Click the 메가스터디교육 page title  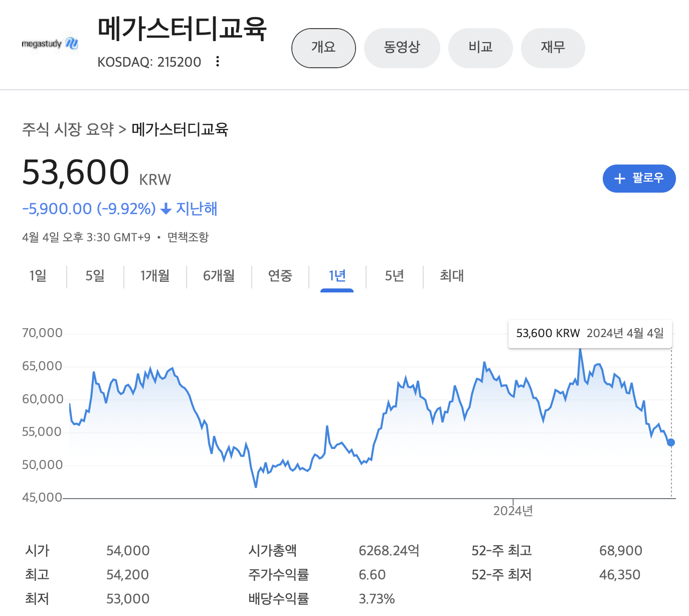click(182, 29)
